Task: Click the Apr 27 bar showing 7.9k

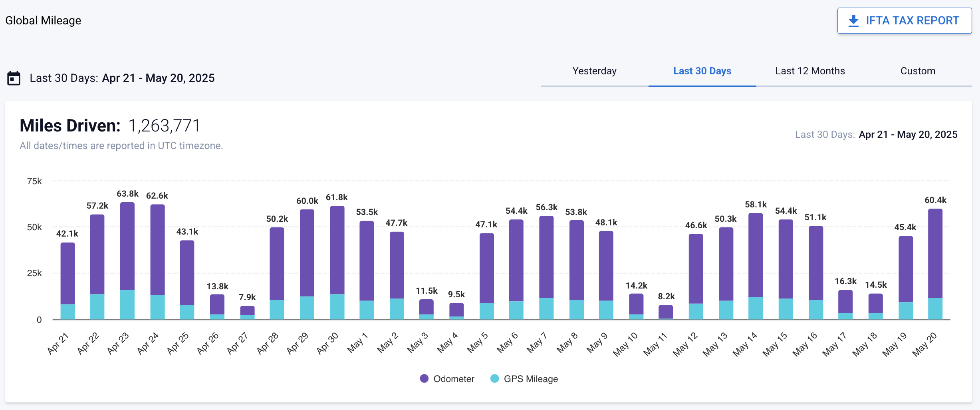Action: point(247,312)
